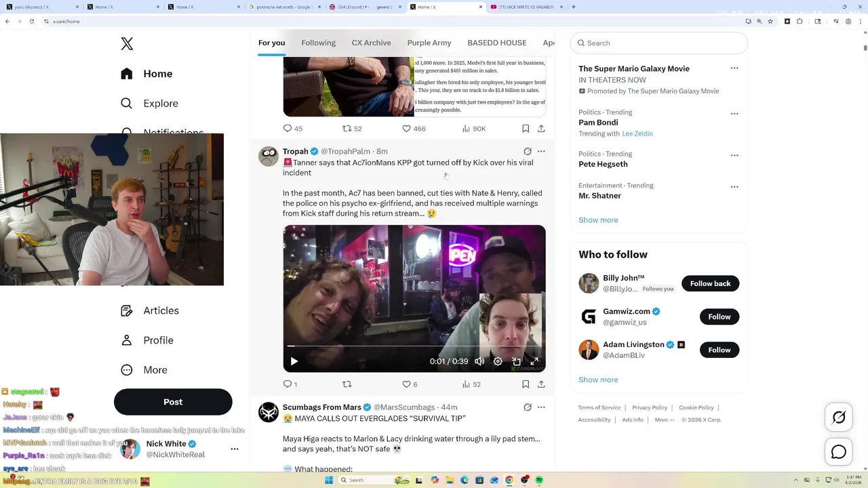Seek on the Tropah video progress bar
868x488 pixels.
coord(414,346)
